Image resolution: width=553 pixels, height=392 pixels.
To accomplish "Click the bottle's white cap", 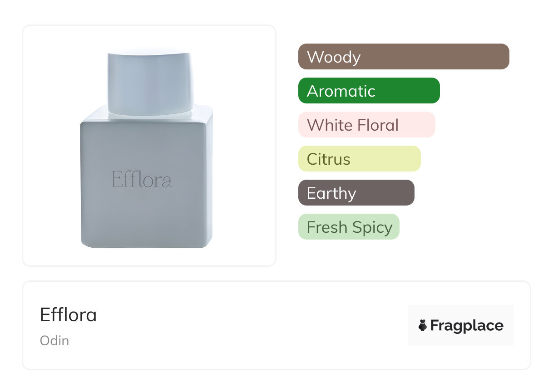I will pos(149,82).
